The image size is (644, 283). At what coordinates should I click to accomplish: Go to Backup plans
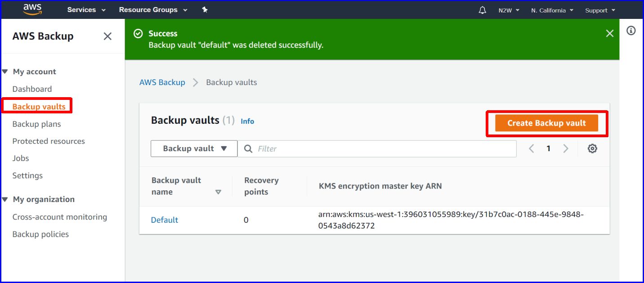click(36, 124)
